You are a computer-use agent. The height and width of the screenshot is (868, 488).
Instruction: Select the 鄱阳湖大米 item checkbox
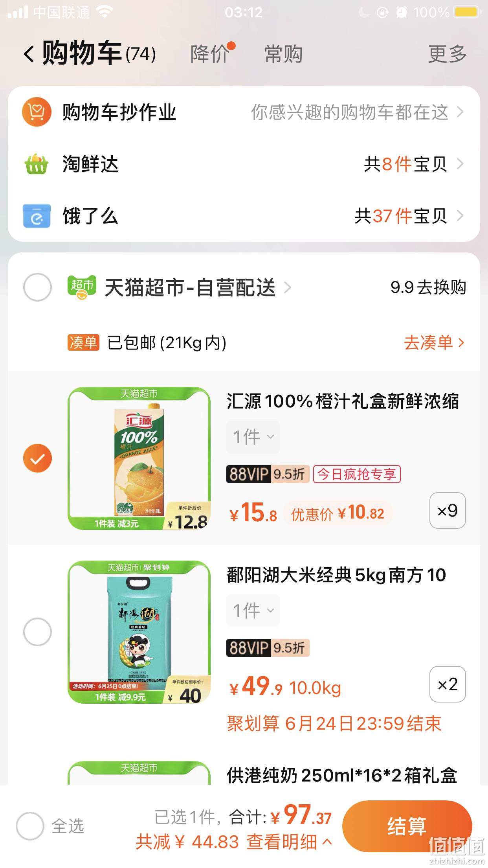(x=37, y=632)
